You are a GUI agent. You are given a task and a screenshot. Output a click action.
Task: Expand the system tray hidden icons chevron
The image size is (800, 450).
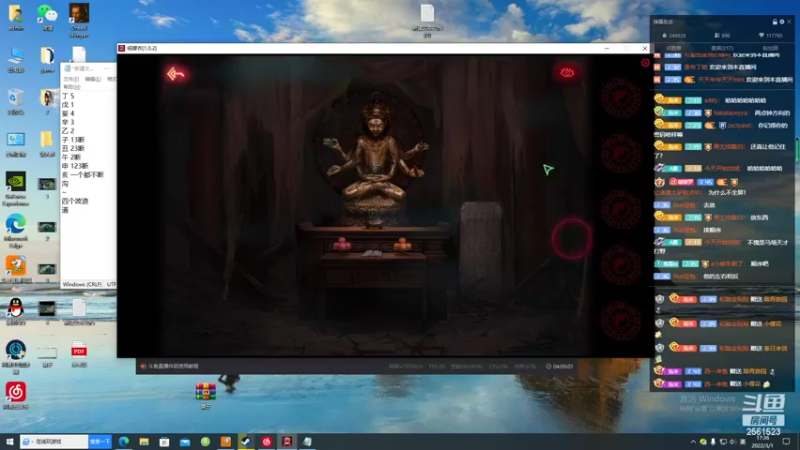(693, 442)
